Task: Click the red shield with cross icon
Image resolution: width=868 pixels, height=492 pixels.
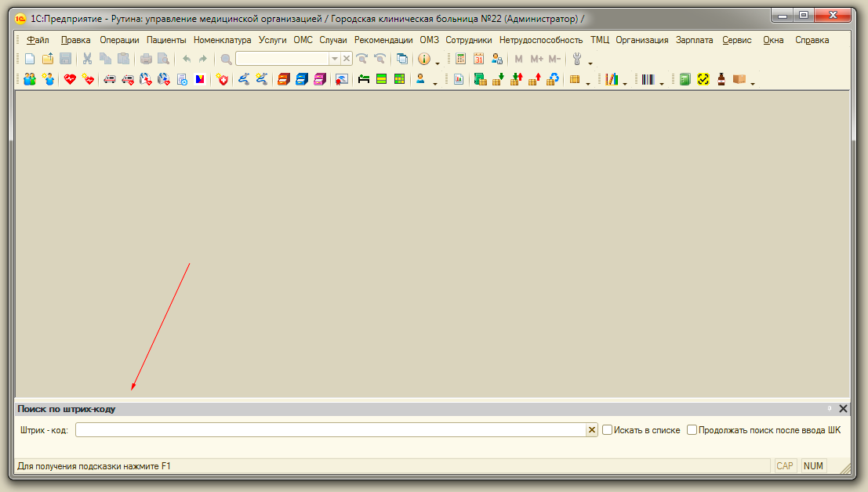Action: coord(222,79)
